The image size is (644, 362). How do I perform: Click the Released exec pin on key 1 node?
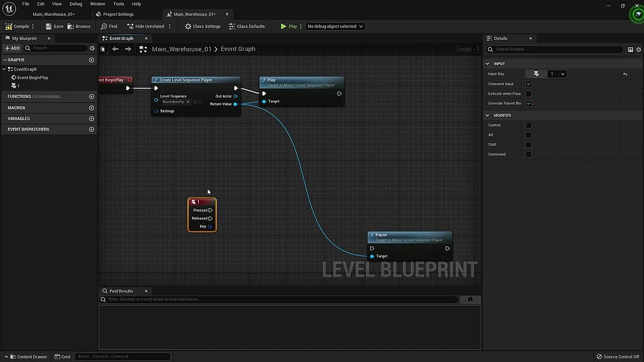tap(210, 218)
